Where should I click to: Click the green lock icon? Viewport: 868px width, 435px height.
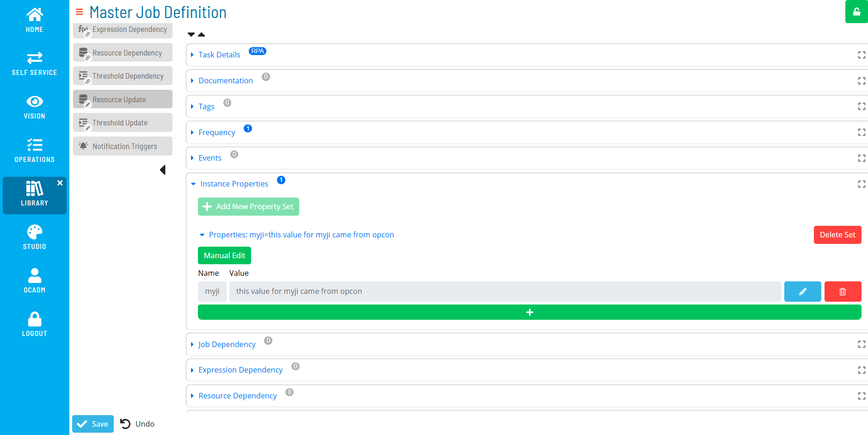pyautogui.click(x=856, y=12)
